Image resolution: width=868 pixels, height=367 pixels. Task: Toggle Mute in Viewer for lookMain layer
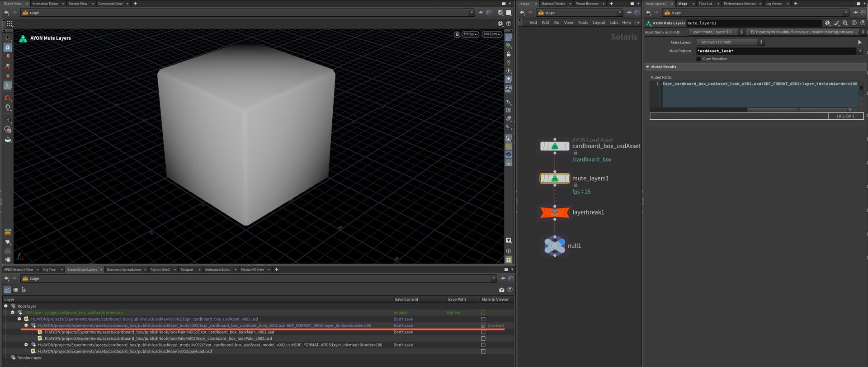483,332
